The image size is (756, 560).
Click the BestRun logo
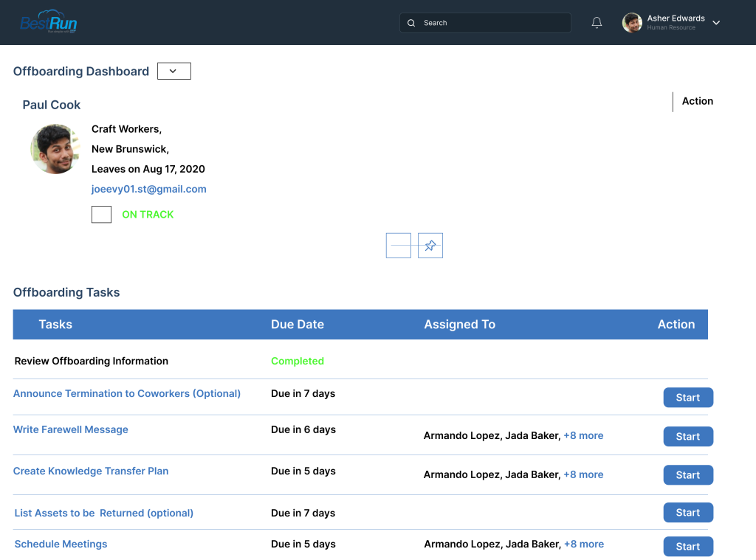coord(48,21)
